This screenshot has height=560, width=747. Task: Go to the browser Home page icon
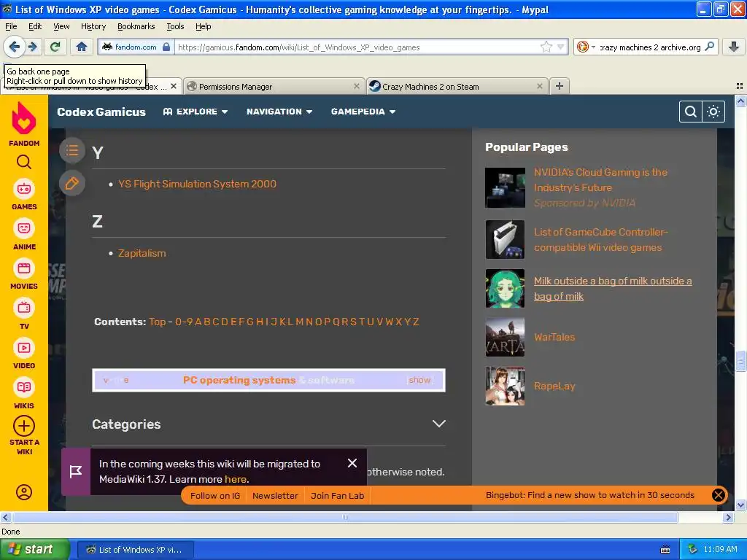pyautogui.click(x=82, y=47)
